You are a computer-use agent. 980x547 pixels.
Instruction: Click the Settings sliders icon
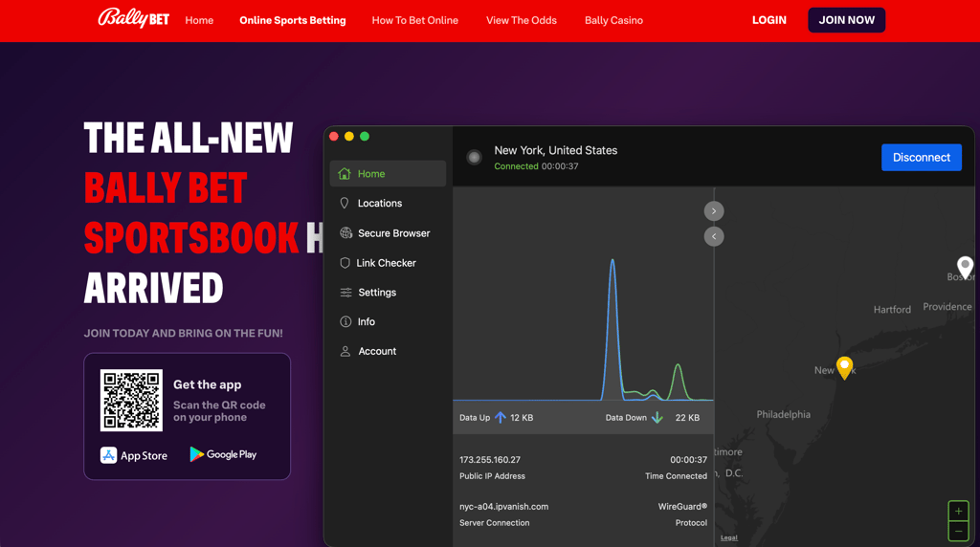coord(345,293)
